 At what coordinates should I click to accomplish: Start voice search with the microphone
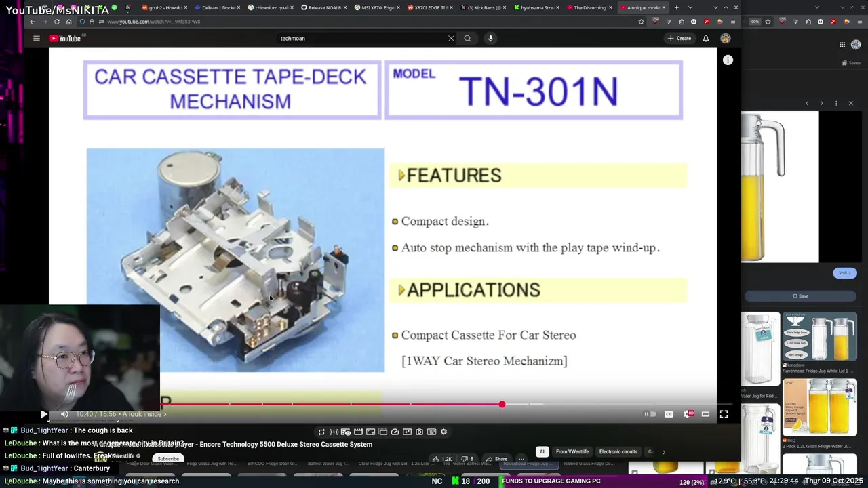[490, 38]
